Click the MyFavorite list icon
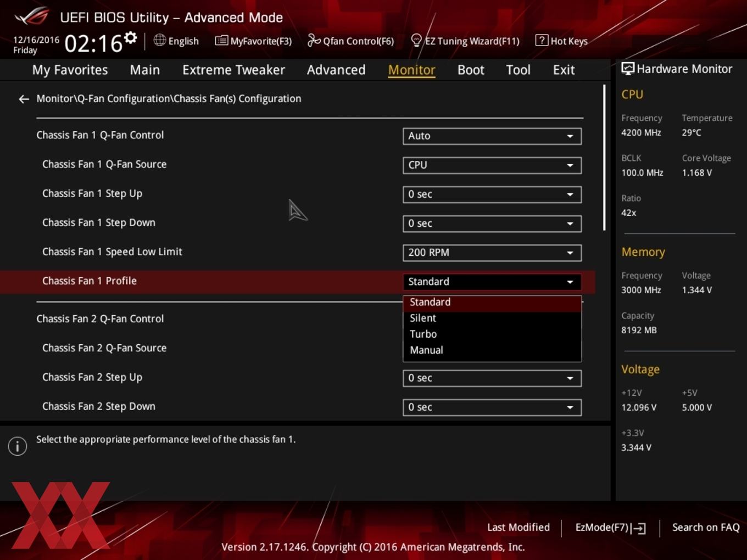The height and width of the screenshot is (560, 747). click(221, 41)
